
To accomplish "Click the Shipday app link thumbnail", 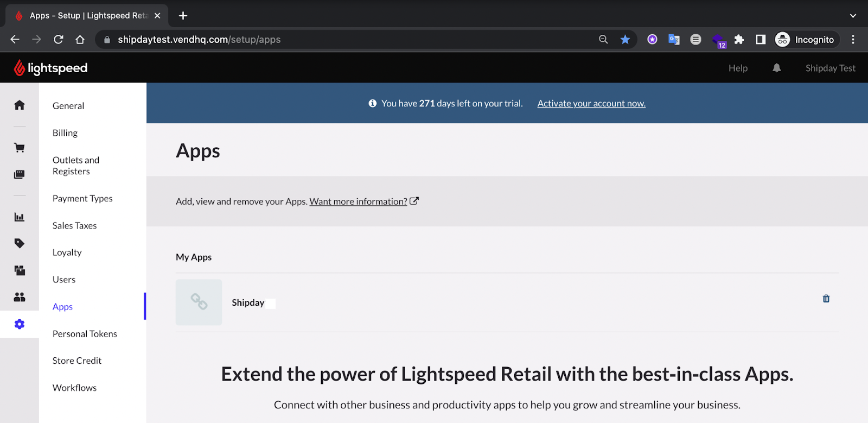I will click(x=199, y=302).
